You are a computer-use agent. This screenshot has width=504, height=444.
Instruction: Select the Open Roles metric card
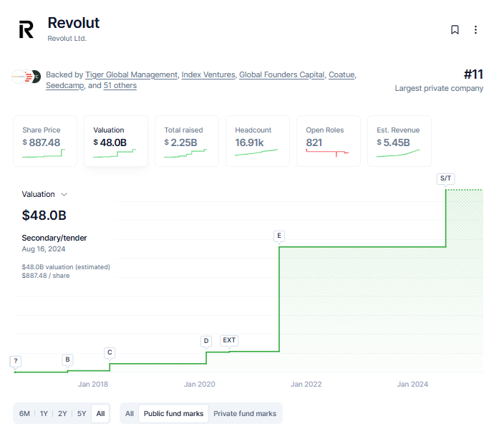click(x=328, y=141)
